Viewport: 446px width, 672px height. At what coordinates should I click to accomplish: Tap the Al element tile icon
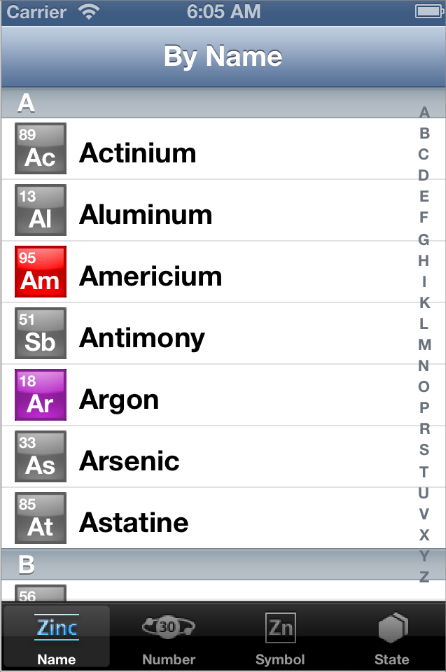click(x=41, y=210)
